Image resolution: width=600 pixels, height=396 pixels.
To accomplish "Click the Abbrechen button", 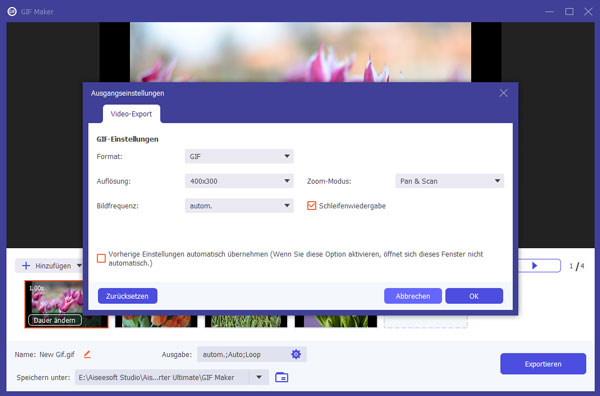I will click(413, 296).
